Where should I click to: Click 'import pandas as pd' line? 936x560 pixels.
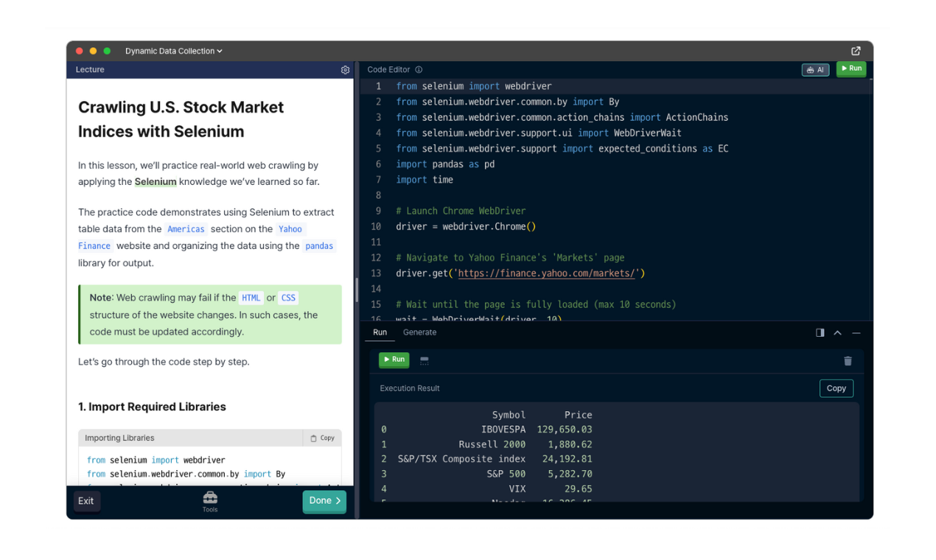[x=445, y=164]
